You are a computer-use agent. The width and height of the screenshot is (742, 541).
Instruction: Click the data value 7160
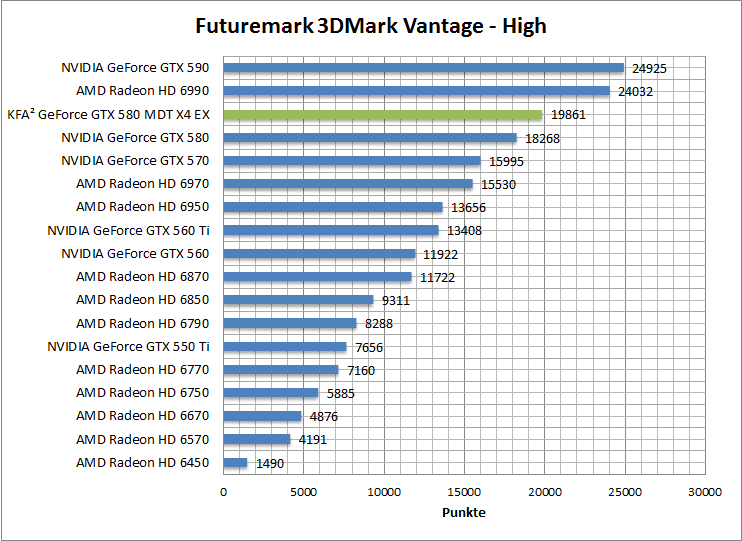coord(361,370)
